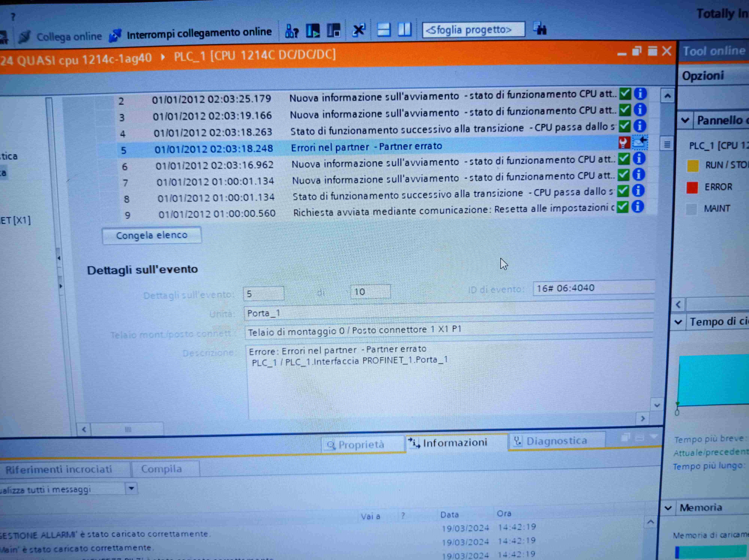Collapse the Memoria section
Viewport: 749px width, 560px height.
tap(668, 508)
